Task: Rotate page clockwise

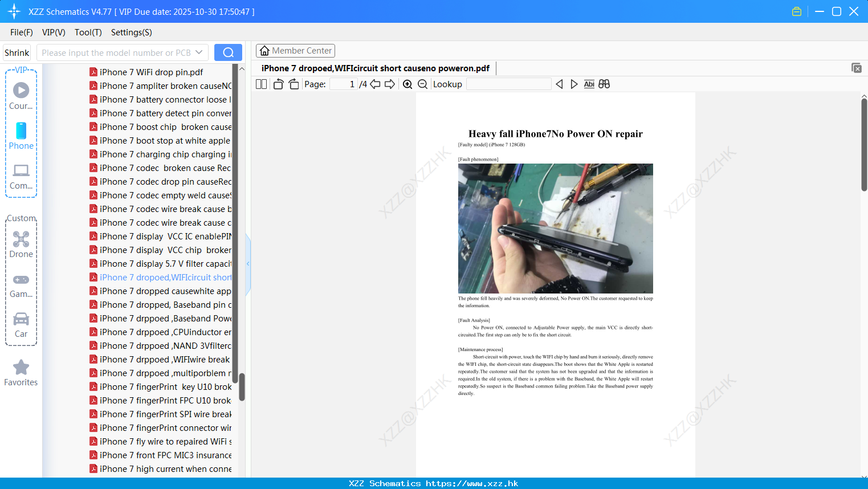Action: coord(294,84)
